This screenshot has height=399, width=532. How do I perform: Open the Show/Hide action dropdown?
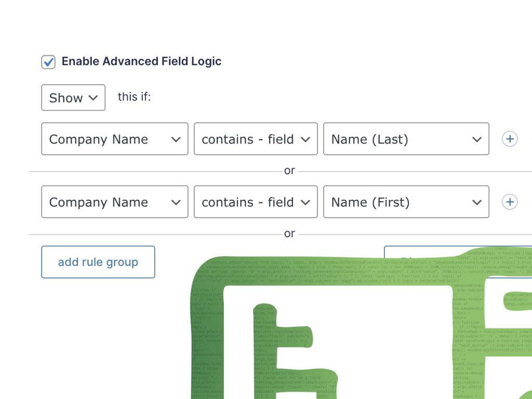point(73,98)
